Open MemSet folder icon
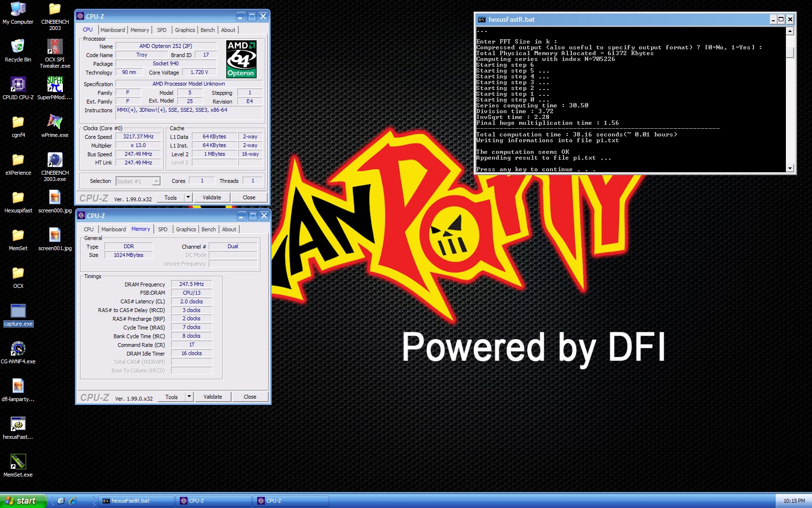The image size is (812, 508). pyautogui.click(x=18, y=239)
